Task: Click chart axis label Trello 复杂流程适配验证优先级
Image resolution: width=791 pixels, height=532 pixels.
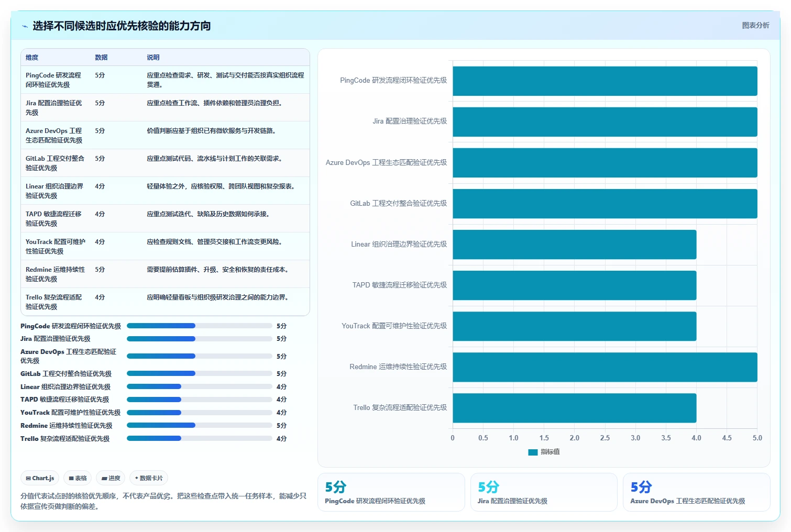Action: 400,407
